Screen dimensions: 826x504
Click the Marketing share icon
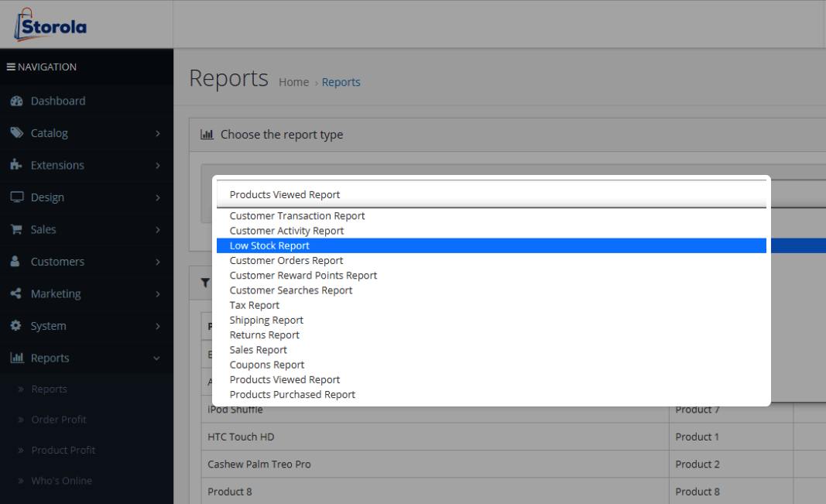pos(16,294)
